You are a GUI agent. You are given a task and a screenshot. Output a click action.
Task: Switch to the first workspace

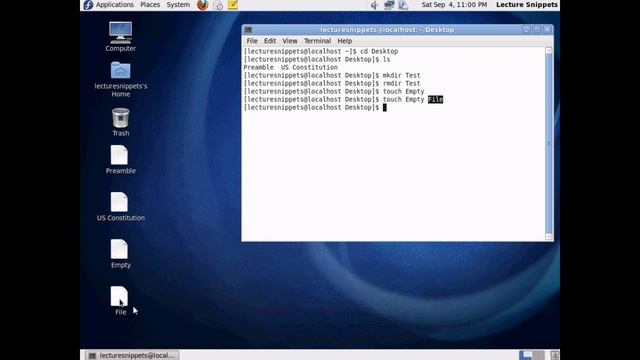pyautogui.click(x=525, y=355)
